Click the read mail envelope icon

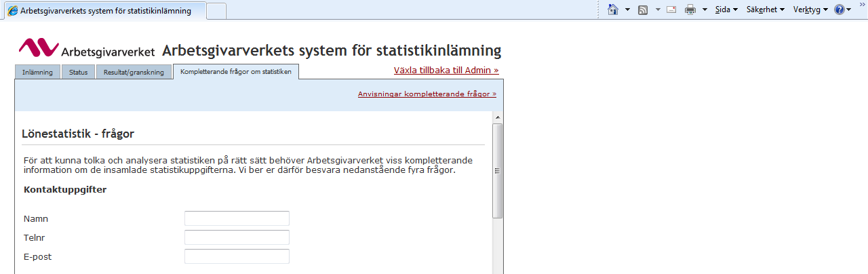[671, 9]
